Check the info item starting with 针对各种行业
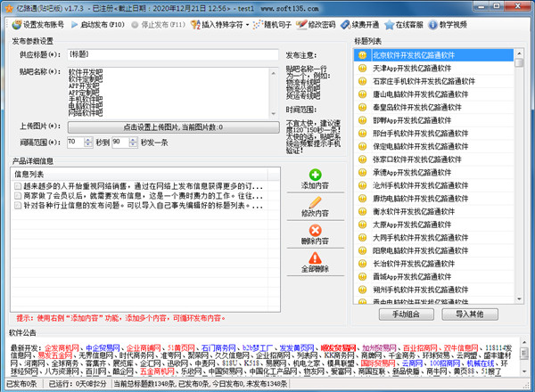The width and height of the screenshot is (535, 392). [x=19, y=205]
